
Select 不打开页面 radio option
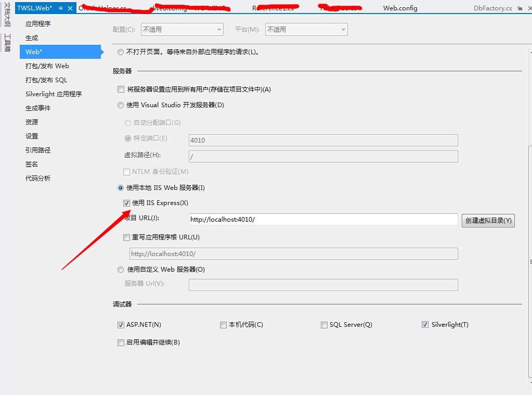(x=121, y=52)
